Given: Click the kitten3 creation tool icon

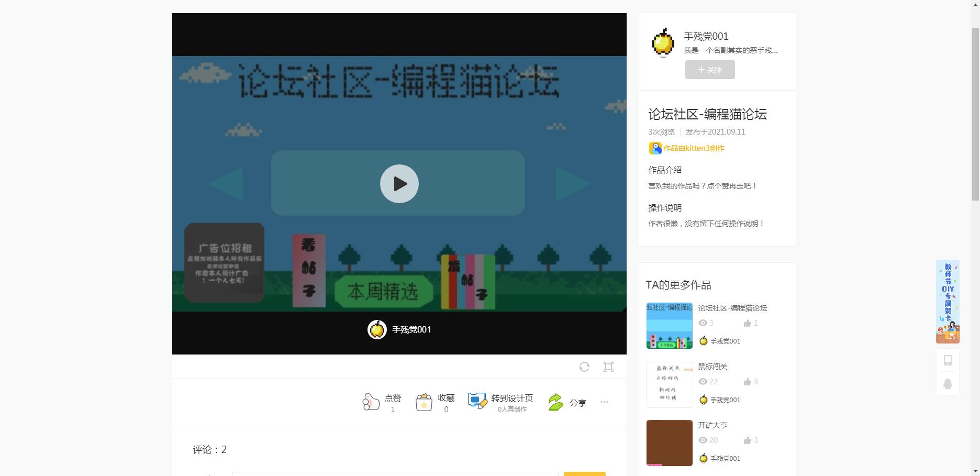Looking at the screenshot, I should [655, 148].
